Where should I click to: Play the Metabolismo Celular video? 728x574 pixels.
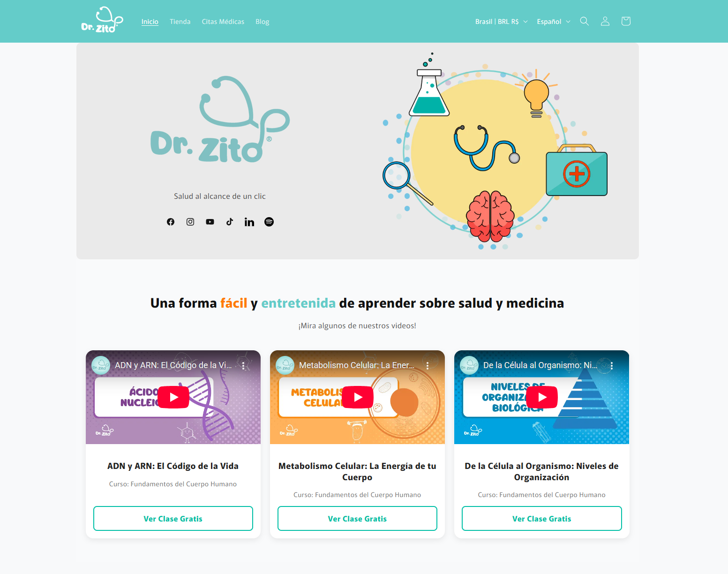pos(358,397)
